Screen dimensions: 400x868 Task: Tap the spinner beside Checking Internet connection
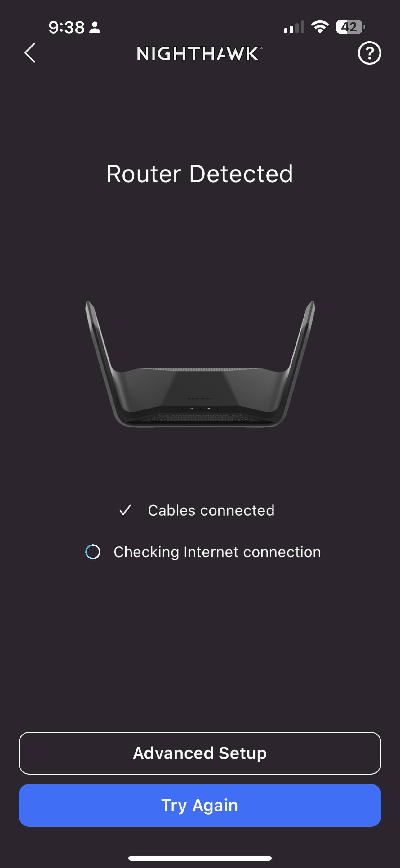(x=93, y=552)
